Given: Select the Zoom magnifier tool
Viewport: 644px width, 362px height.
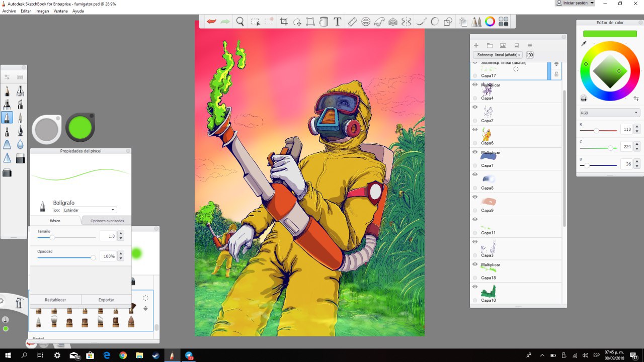Looking at the screenshot, I should tap(240, 22).
